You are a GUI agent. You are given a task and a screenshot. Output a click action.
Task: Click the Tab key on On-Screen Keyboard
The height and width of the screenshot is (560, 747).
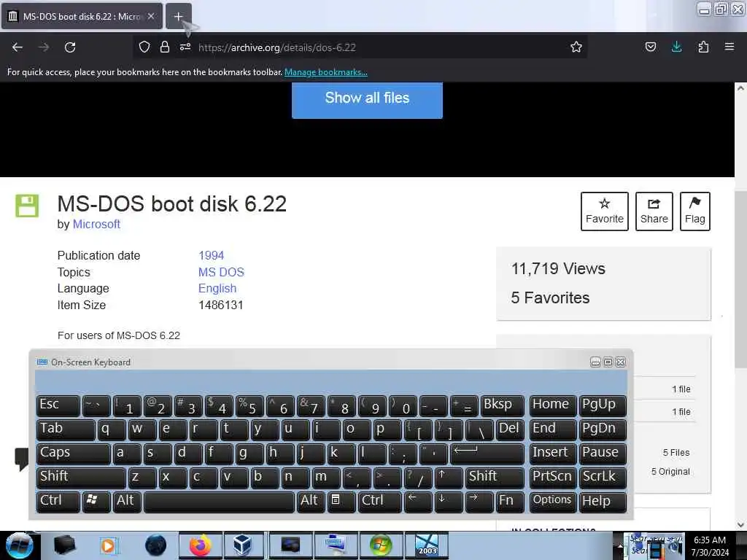66,429
